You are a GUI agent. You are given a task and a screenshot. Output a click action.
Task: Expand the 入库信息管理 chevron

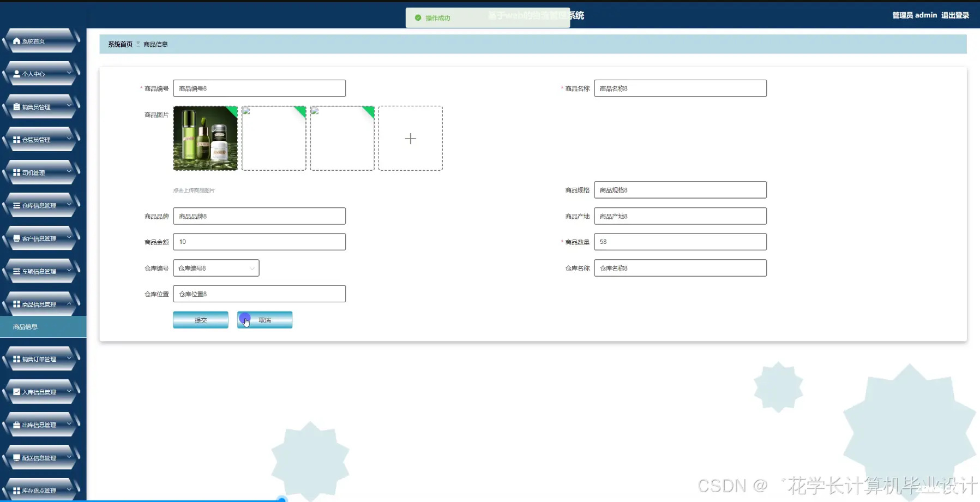coord(69,391)
